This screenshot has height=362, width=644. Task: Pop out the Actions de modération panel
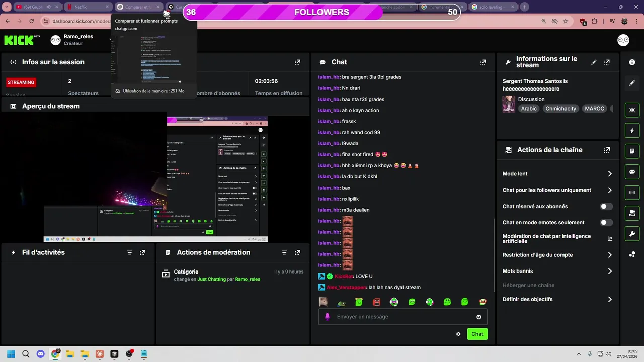298,253
